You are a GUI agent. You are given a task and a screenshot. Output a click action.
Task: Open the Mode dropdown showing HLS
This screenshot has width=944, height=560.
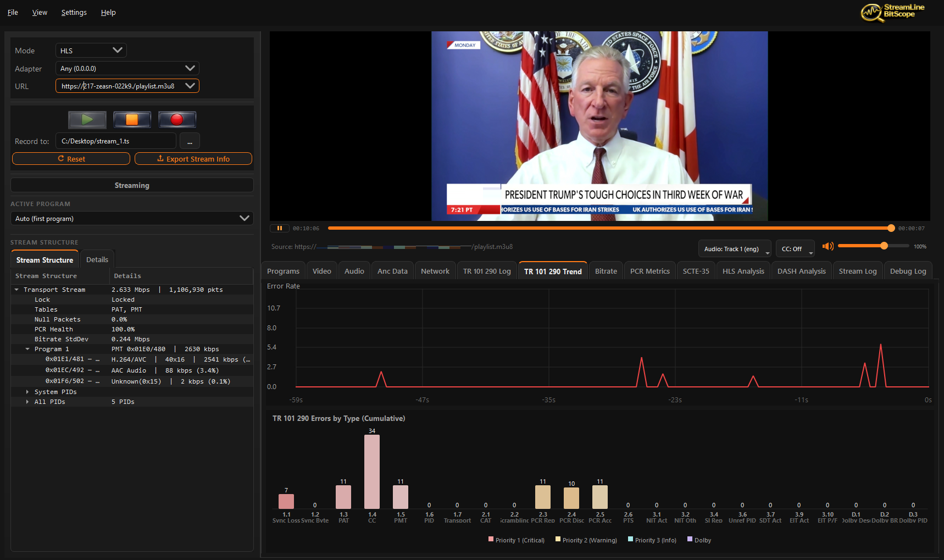coord(91,51)
